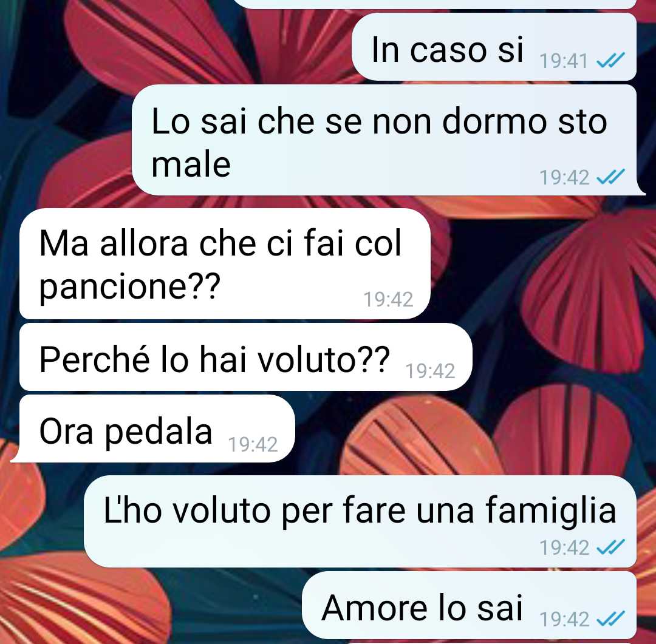Click the 19:42 timestamp beside 'pancione??'
This screenshot has height=644, width=656.
[x=388, y=299]
